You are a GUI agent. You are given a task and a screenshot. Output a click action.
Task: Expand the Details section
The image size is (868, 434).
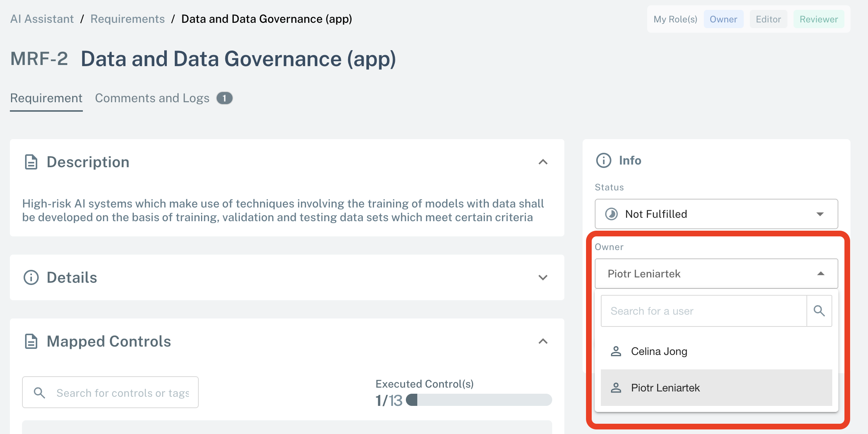tap(543, 277)
